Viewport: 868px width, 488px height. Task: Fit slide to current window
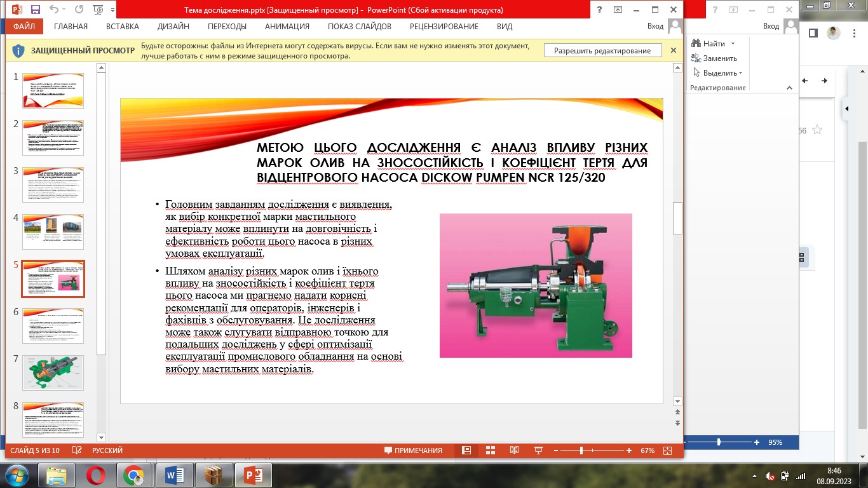(667, 451)
